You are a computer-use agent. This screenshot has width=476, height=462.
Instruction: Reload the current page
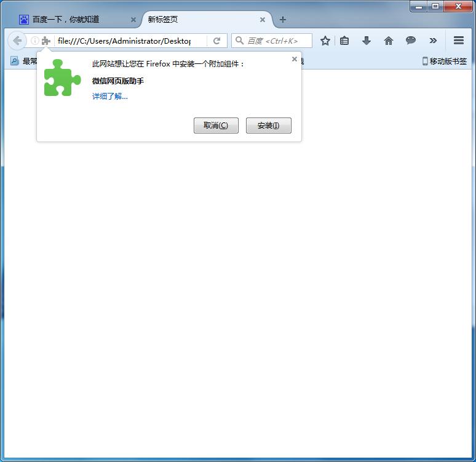216,41
